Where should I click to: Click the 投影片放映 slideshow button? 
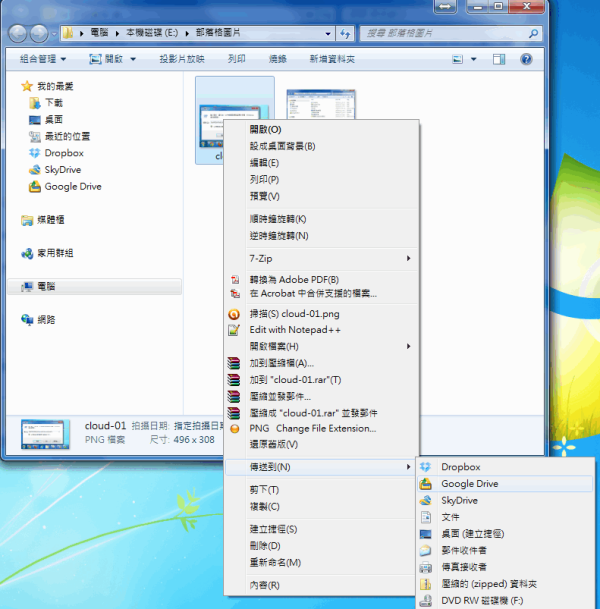[x=182, y=59]
